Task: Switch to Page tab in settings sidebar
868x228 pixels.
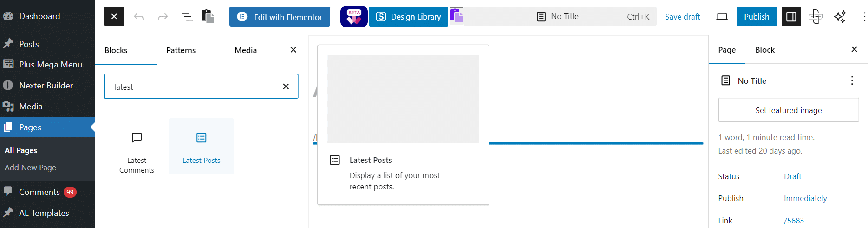Action: pyautogui.click(x=727, y=50)
